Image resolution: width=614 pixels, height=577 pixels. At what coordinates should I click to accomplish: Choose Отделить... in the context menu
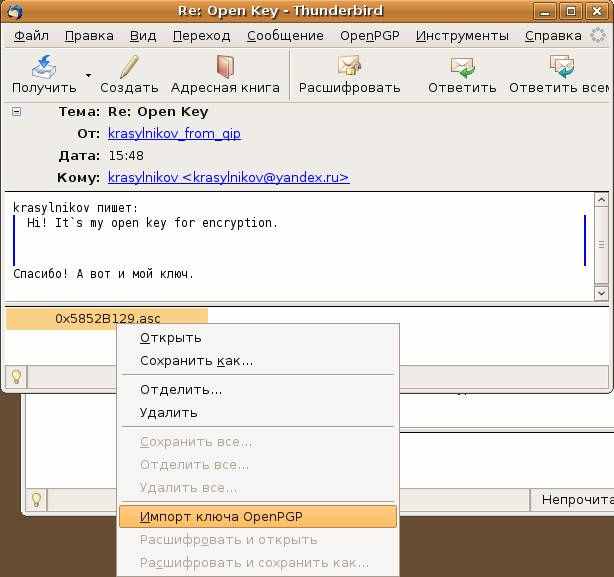point(258,390)
